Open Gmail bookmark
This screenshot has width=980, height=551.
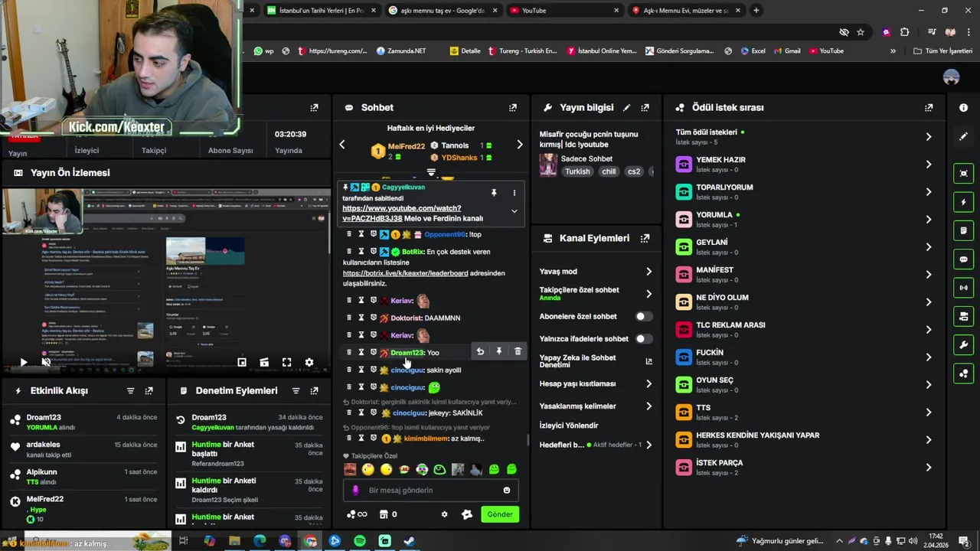click(786, 51)
